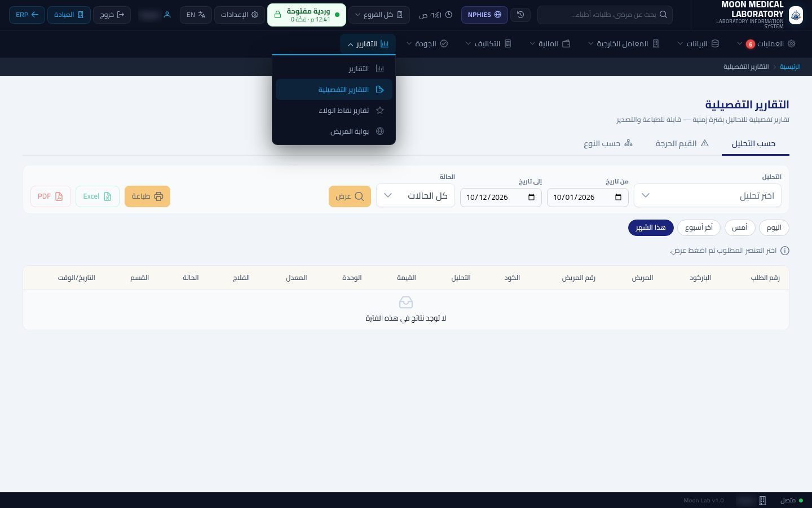Click the search magnifier icon in the top bar
The width and height of the screenshot is (812, 508).
pyautogui.click(x=663, y=15)
